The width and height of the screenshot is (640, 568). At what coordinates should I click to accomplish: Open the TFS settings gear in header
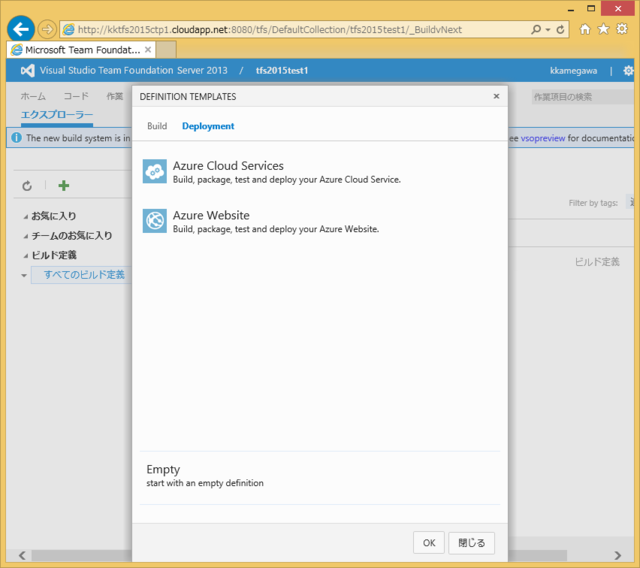point(628,71)
